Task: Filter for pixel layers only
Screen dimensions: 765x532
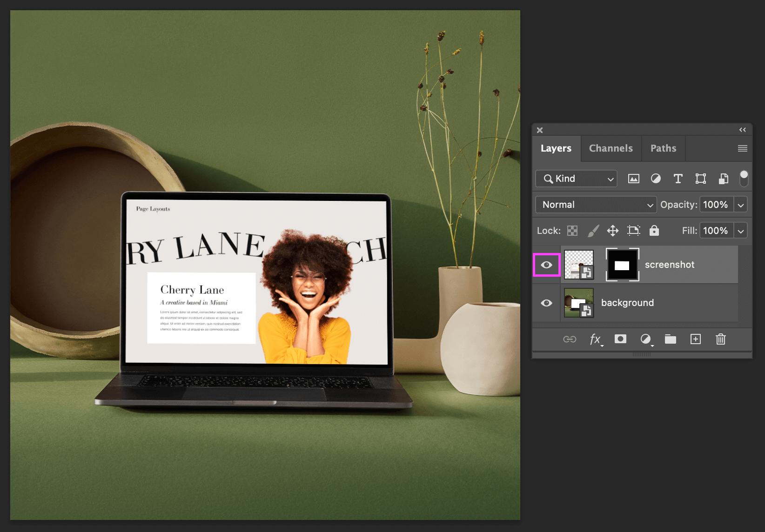Action: [x=633, y=179]
